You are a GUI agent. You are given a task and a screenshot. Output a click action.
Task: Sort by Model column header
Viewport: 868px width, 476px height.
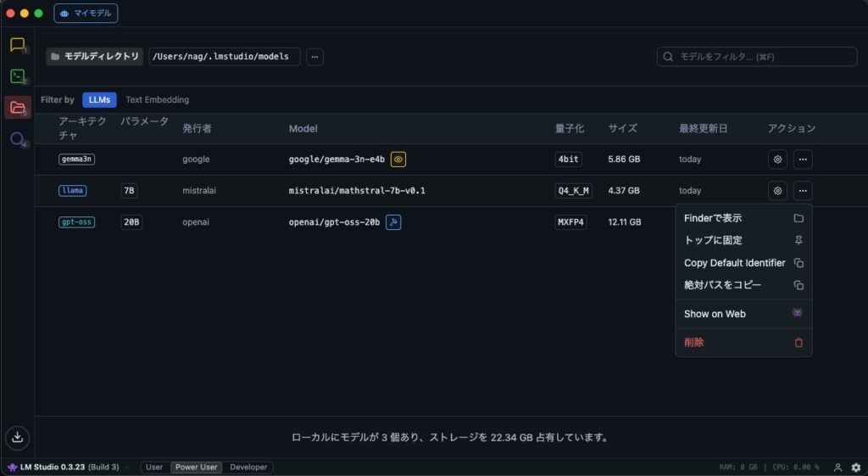point(303,129)
